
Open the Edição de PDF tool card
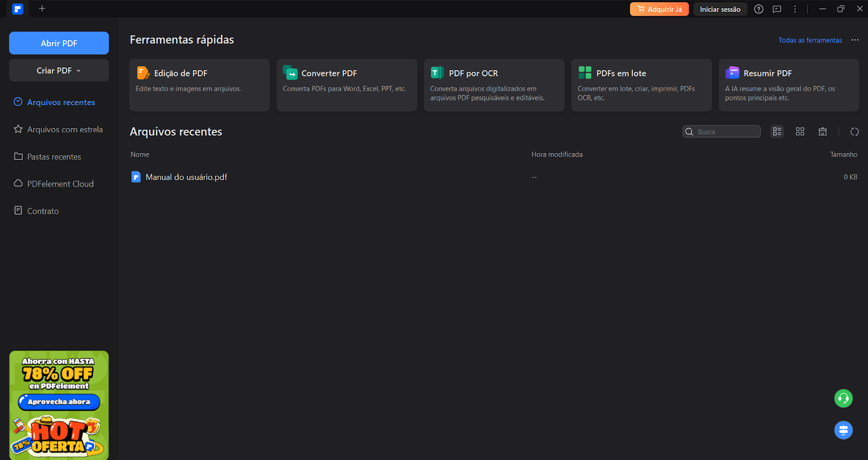pos(200,85)
